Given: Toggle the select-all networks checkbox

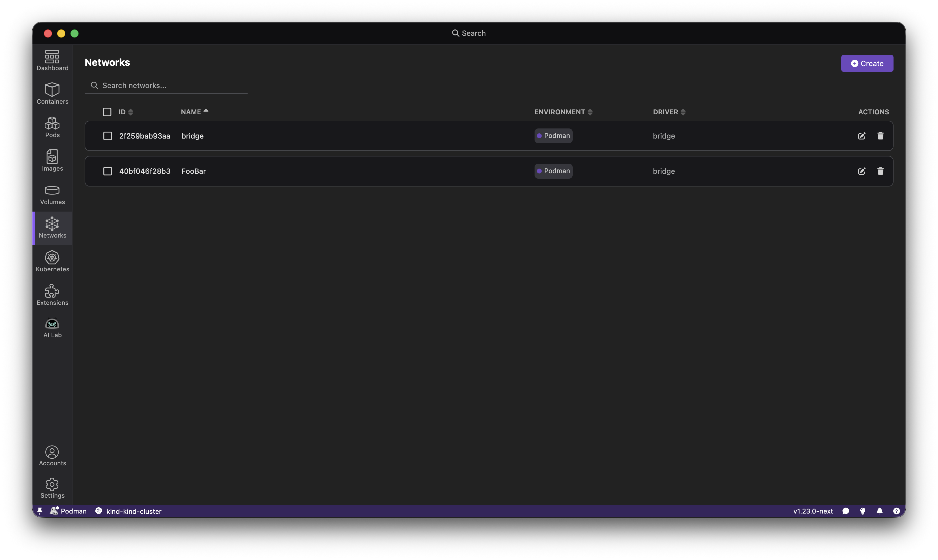Looking at the screenshot, I should point(107,112).
